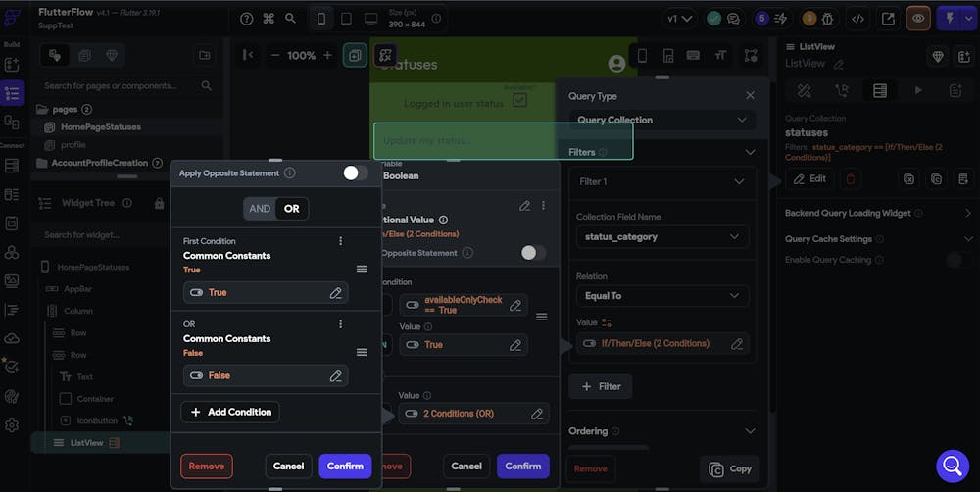Collapse the Ordering section chevron
980x492 pixels.
[x=750, y=431]
